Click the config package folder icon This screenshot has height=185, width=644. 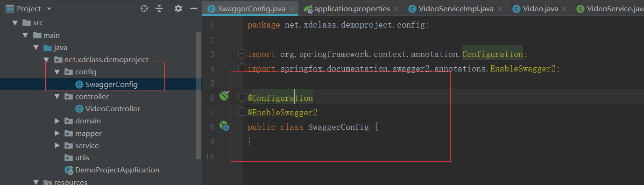(68, 72)
